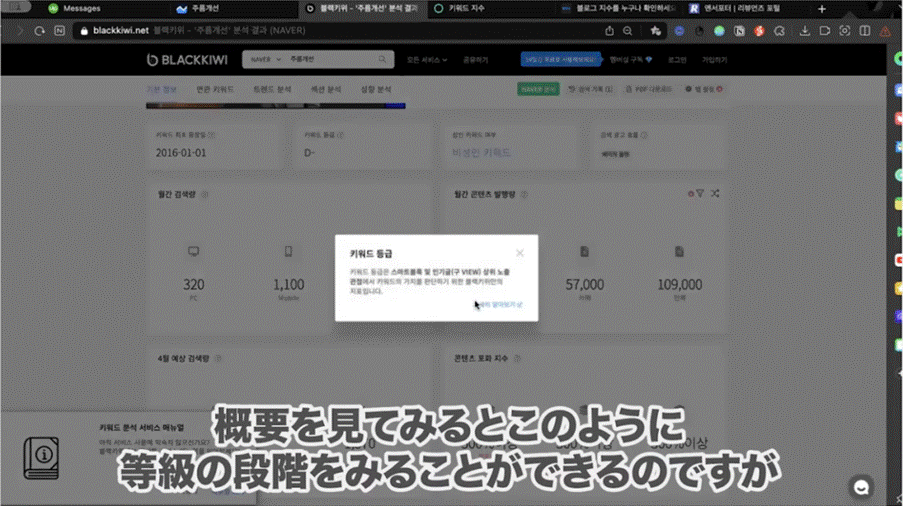Click the shuffle icon in 월간 콘텐츠 발행량

pos(715,193)
